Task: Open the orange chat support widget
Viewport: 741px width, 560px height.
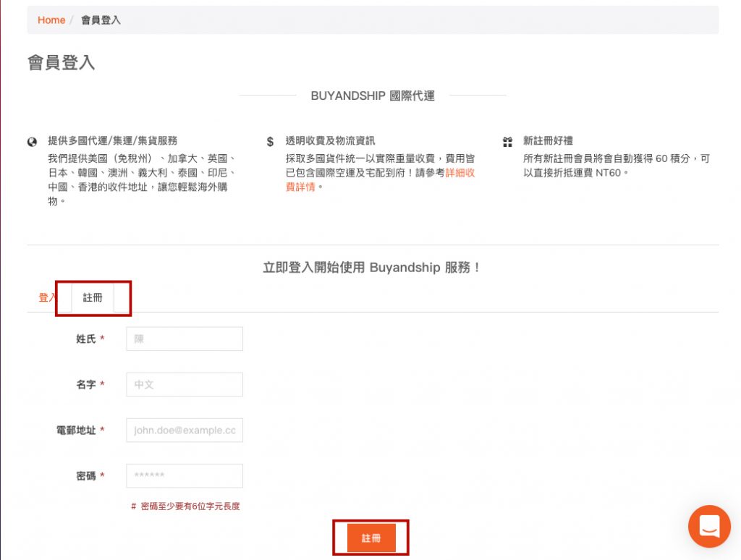Action: pyautogui.click(x=709, y=526)
